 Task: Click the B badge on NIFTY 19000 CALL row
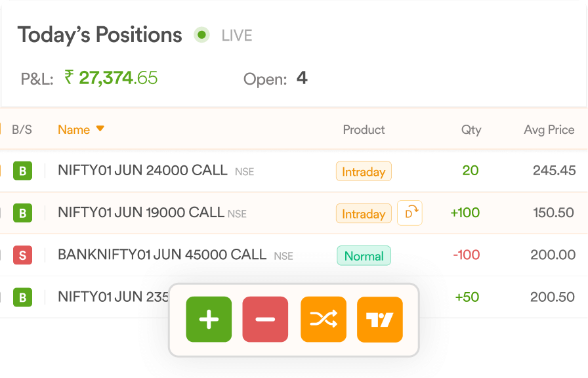(x=22, y=213)
